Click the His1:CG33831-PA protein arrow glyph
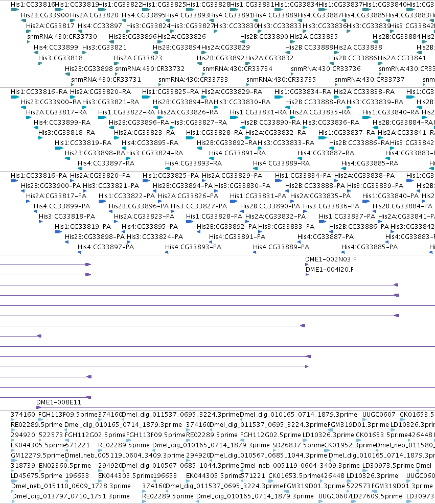The height and width of the screenshot is (504, 435). click(234, 201)
